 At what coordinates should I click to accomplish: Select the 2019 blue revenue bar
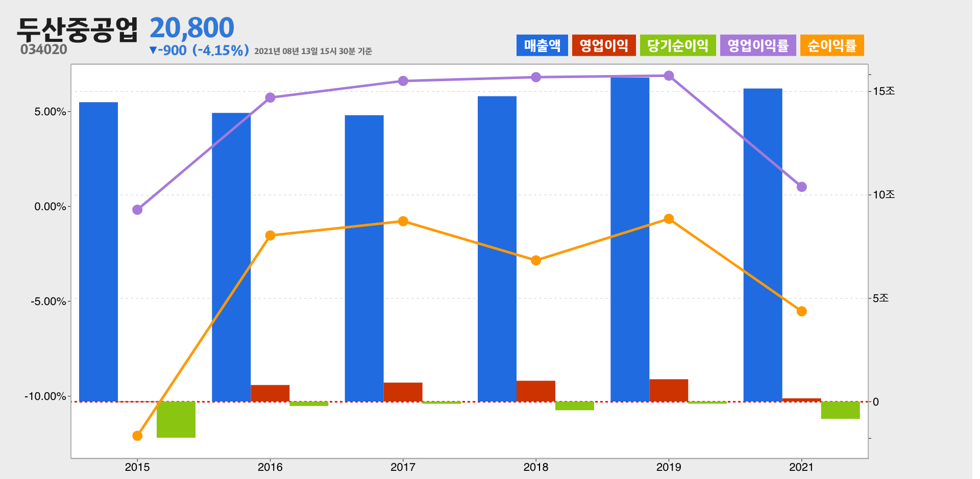click(x=630, y=240)
